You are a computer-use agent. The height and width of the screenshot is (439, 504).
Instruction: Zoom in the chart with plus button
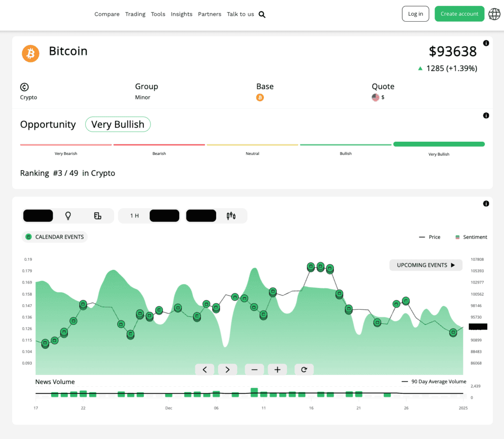(278, 370)
